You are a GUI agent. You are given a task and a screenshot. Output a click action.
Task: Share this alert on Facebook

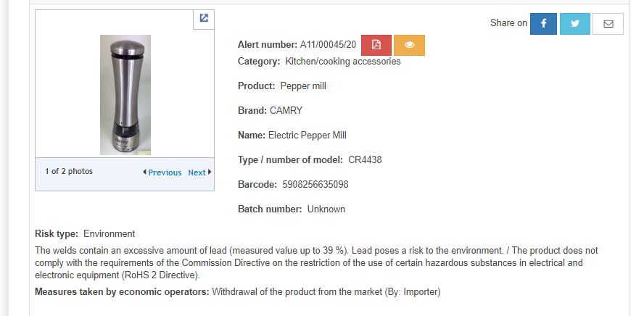(x=543, y=24)
